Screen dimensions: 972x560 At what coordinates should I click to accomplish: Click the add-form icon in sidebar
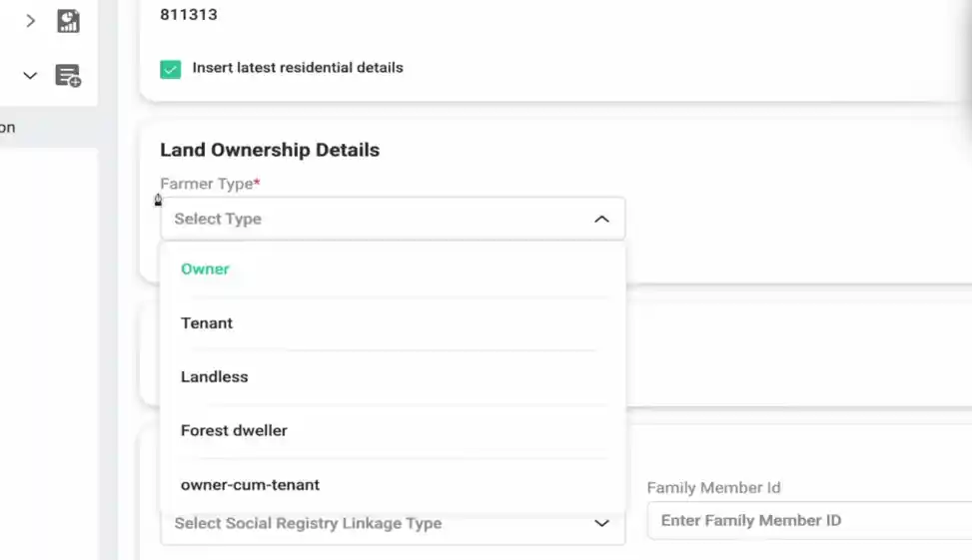coord(68,76)
